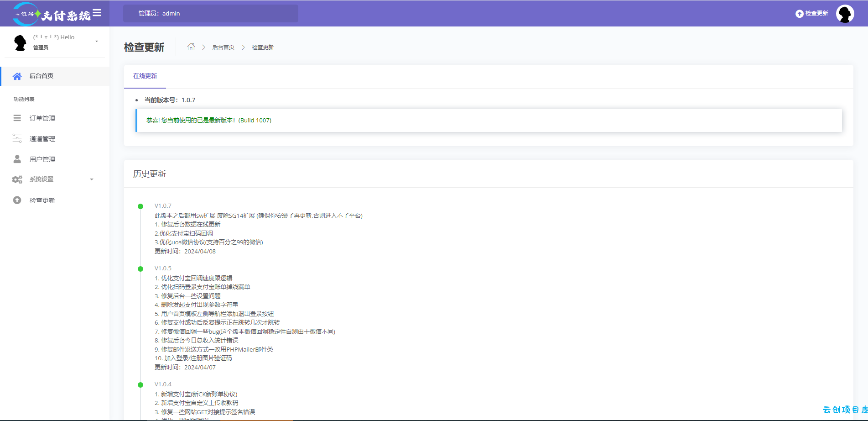
Task: Click the V1.0.7 version label
Action: coord(163,206)
